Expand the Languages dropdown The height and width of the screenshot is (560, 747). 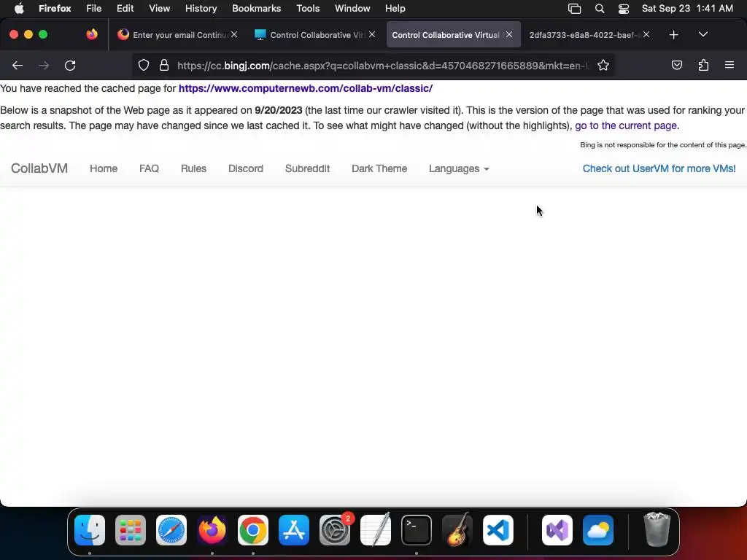tap(459, 168)
